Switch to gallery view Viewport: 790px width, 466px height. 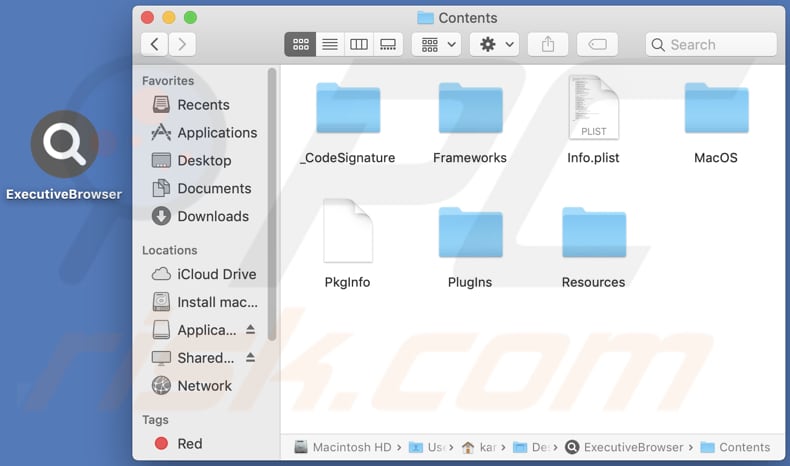coord(388,44)
